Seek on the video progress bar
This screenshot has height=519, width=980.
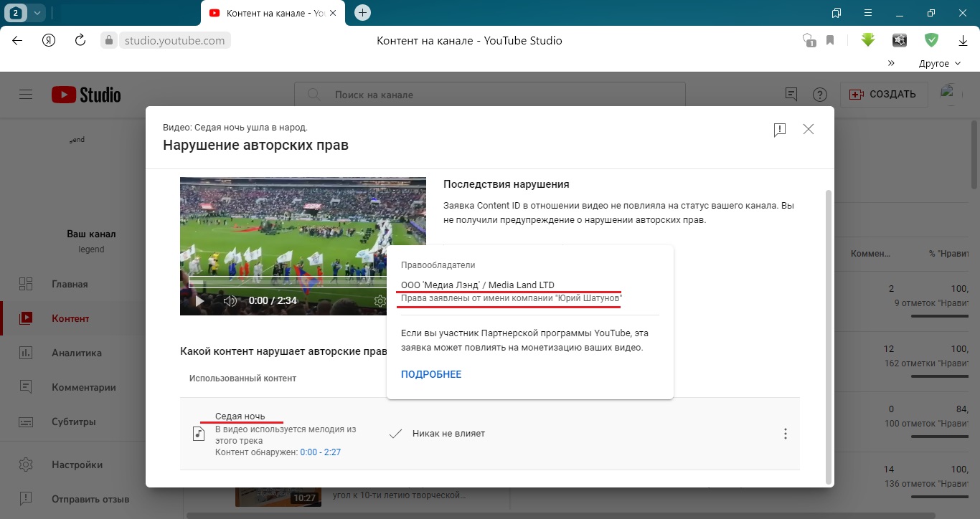point(287,282)
